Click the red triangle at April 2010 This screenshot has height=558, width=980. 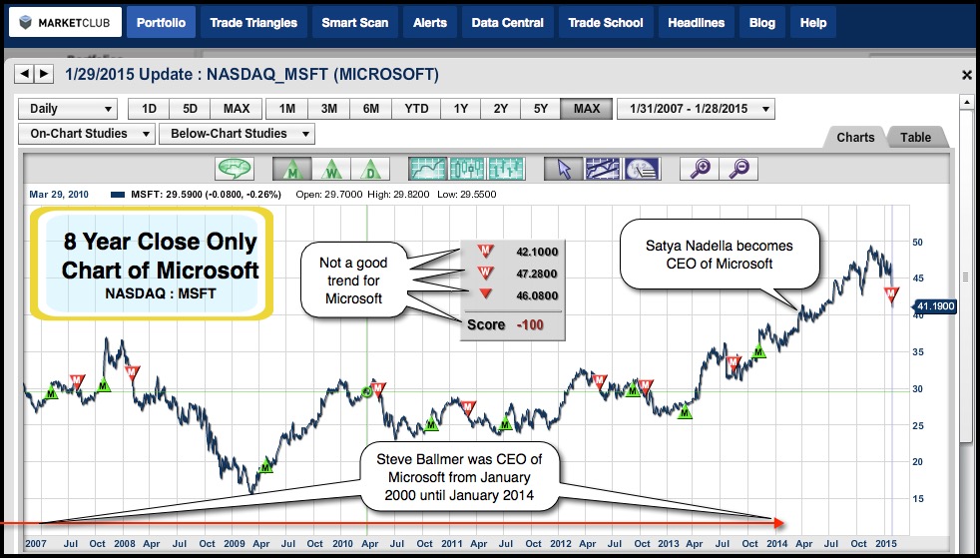coord(379,389)
